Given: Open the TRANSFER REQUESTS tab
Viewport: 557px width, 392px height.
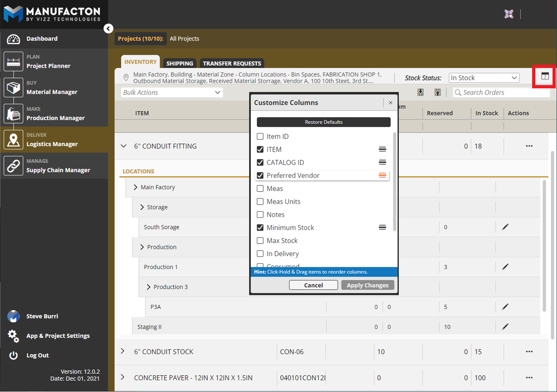Looking at the screenshot, I should (x=232, y=63).
